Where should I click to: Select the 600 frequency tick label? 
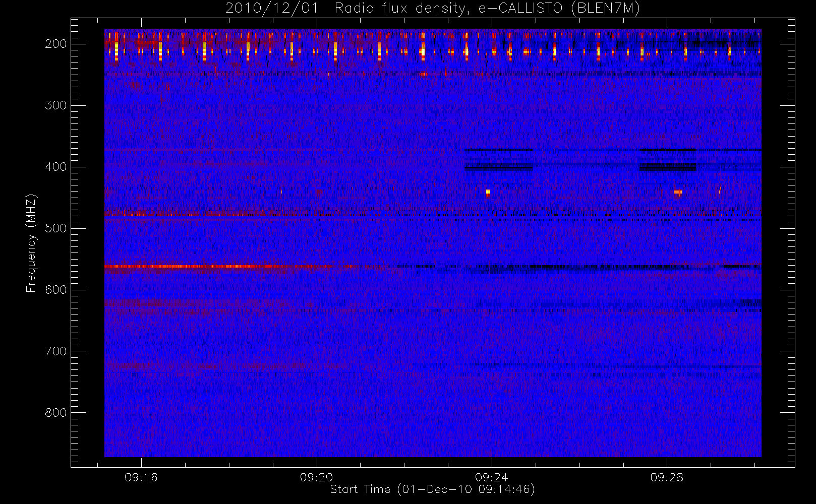coord(56,290)
